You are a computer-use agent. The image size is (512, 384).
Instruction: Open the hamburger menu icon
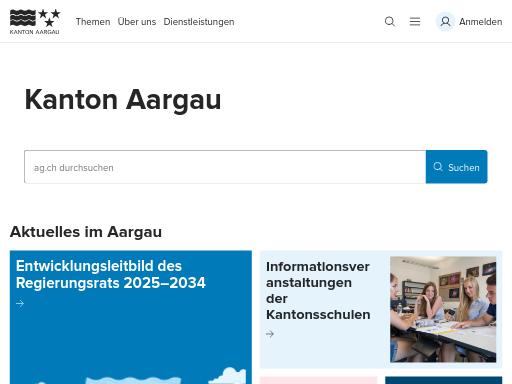point(415,22)
